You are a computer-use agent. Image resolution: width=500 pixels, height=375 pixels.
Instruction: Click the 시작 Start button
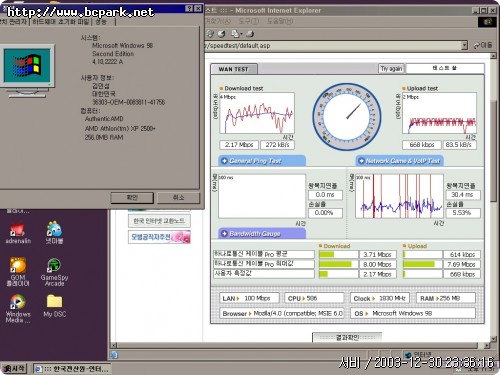point(14,368)
